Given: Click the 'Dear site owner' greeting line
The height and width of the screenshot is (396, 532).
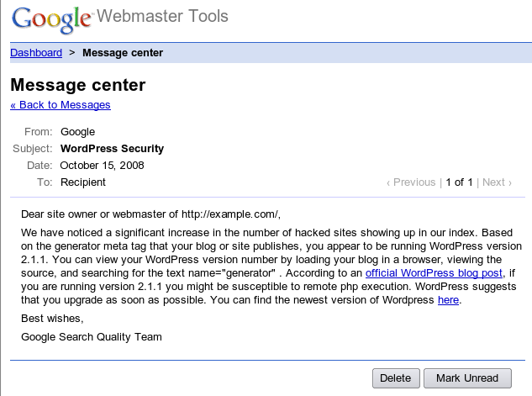Looking at the screenshot, I should [150, 214].
